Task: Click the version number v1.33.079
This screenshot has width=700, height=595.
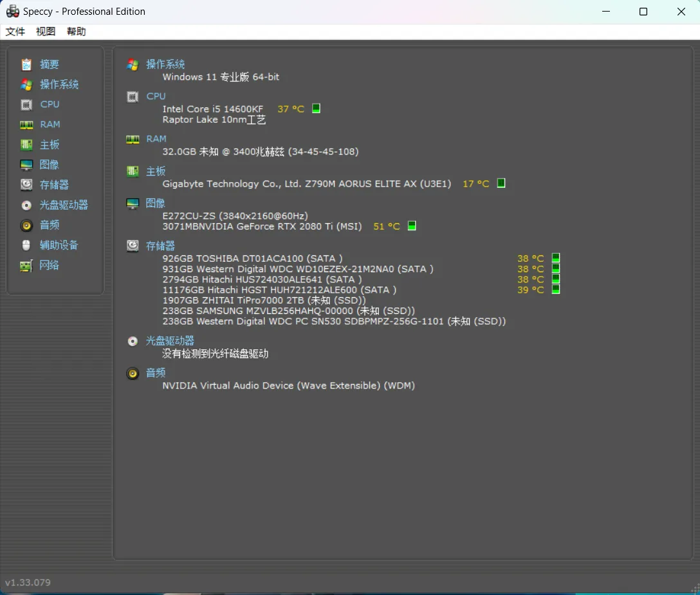Action: 28,583
